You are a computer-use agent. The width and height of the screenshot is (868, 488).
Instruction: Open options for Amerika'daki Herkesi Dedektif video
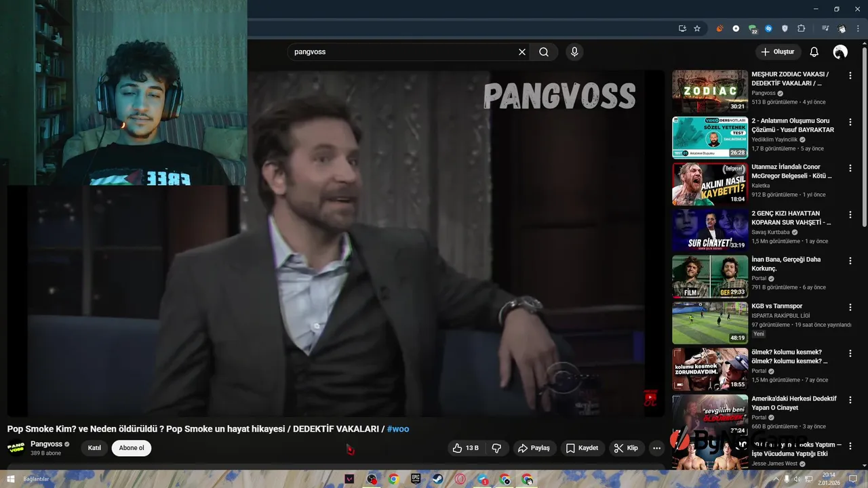tap(850, 400)
